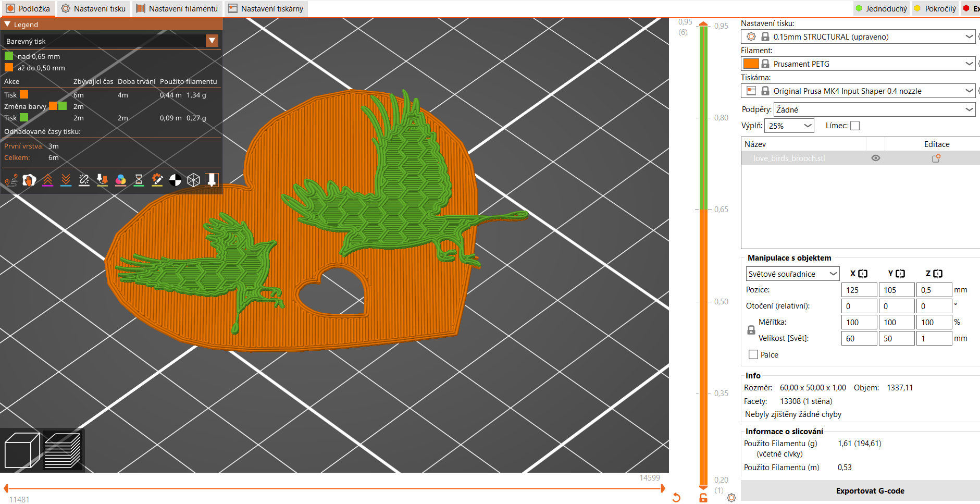Screen dimensions: 980x504
Task: Toggle deretractions display in legend
Action: [x=66, y=180]
